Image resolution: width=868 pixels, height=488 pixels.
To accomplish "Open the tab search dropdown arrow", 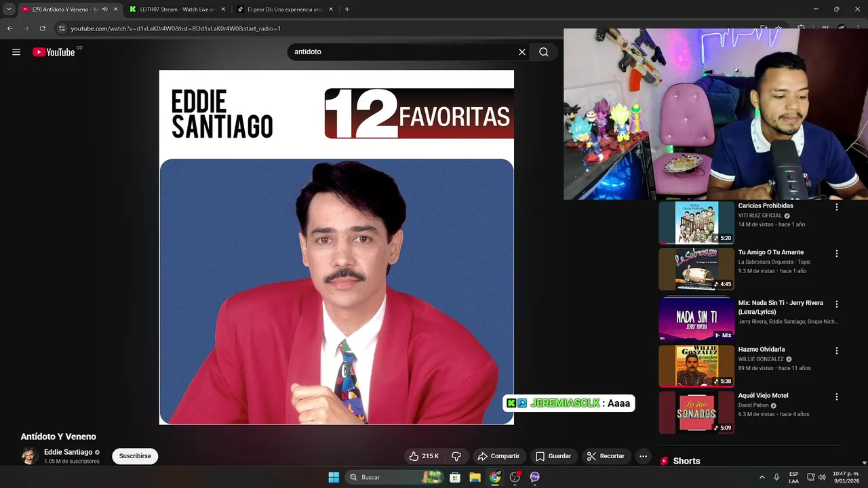I will coord(9,9).
